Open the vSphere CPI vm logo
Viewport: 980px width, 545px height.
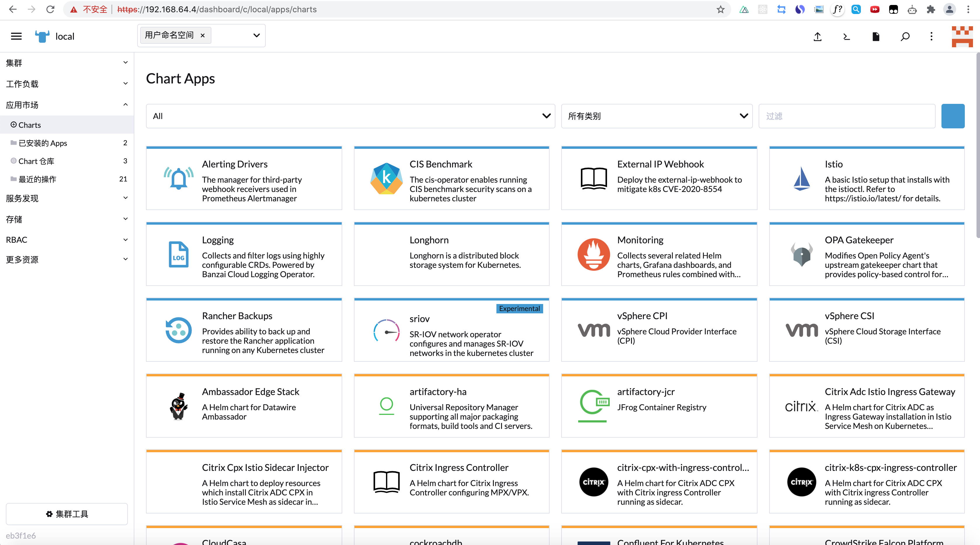point(593,330)
